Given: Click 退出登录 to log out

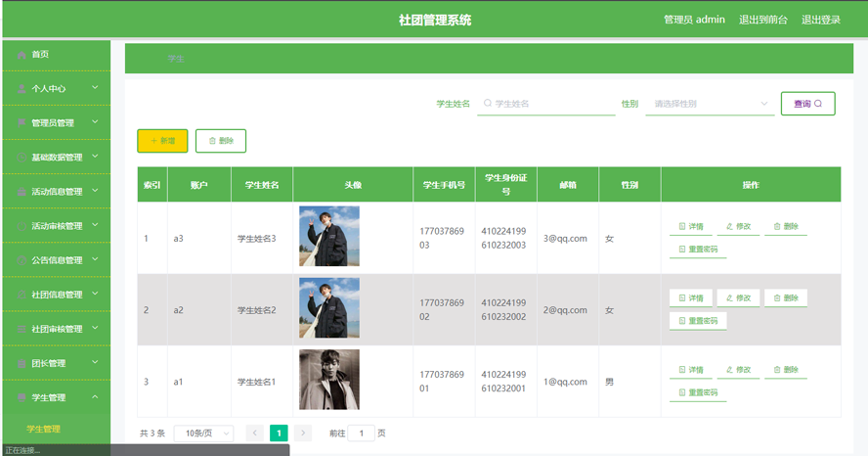Looking at the screenshot, I should 821,20.
